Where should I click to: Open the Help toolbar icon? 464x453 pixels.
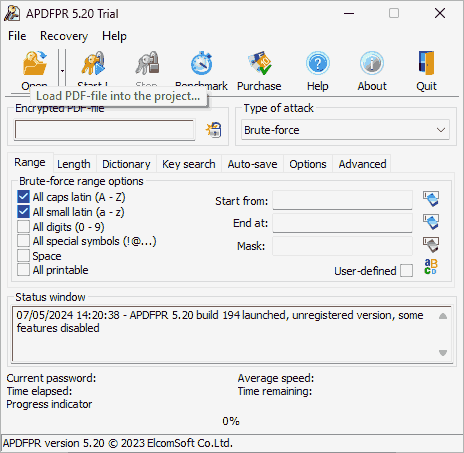pos(318,63)
